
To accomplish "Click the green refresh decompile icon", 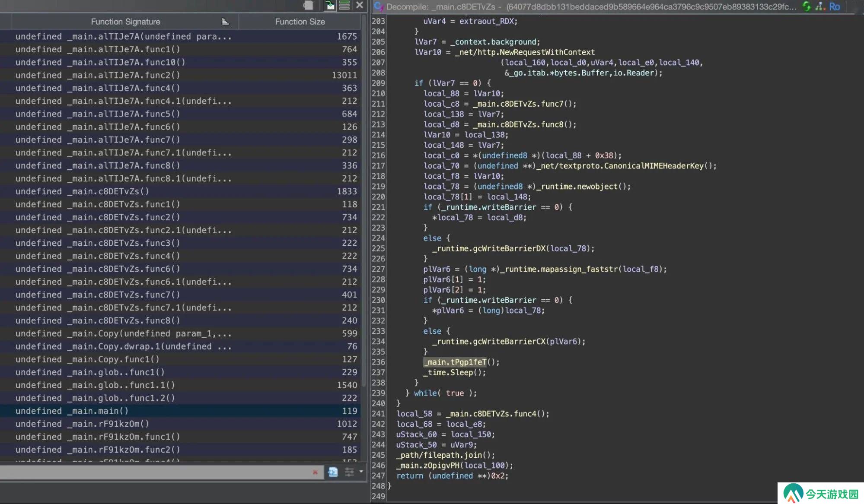I will 807,6.
